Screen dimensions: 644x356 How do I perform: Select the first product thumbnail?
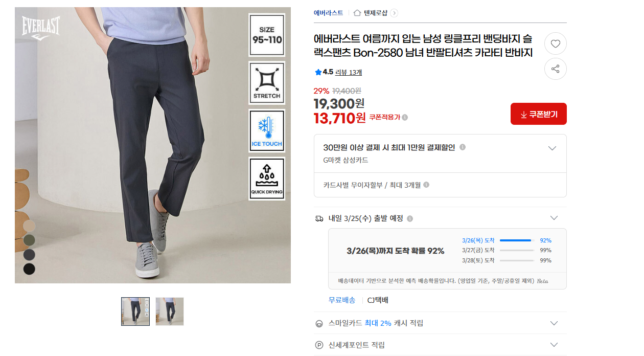(135, 311)
